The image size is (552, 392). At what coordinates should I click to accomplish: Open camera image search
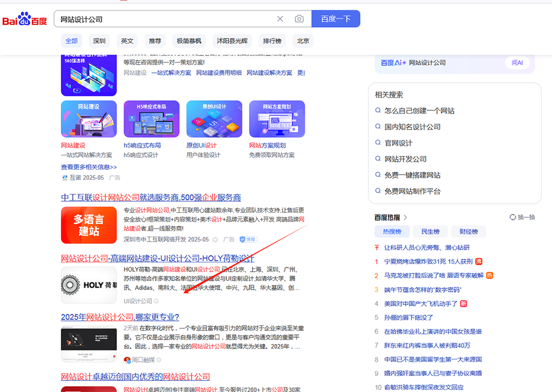pyautogui.click(x=299, y=19)
